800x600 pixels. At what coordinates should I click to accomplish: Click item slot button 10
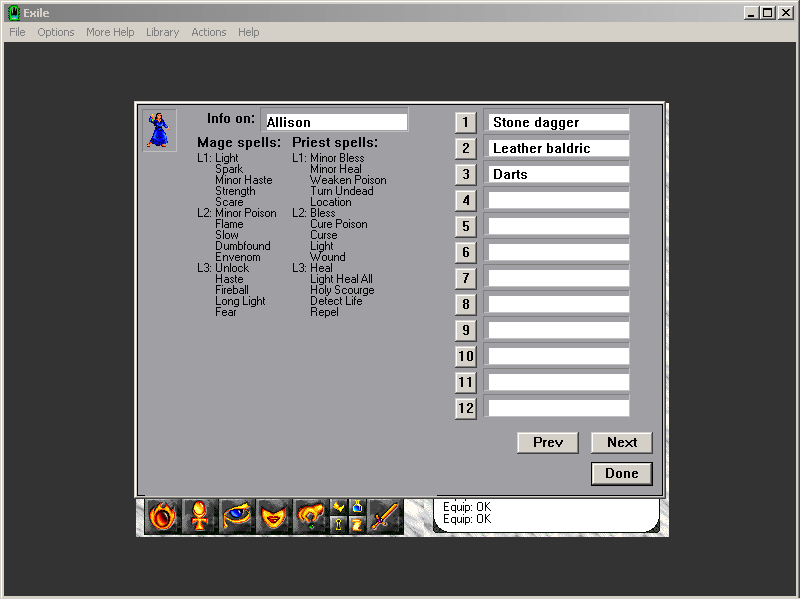pyautogui.click(x=465, y=357)
